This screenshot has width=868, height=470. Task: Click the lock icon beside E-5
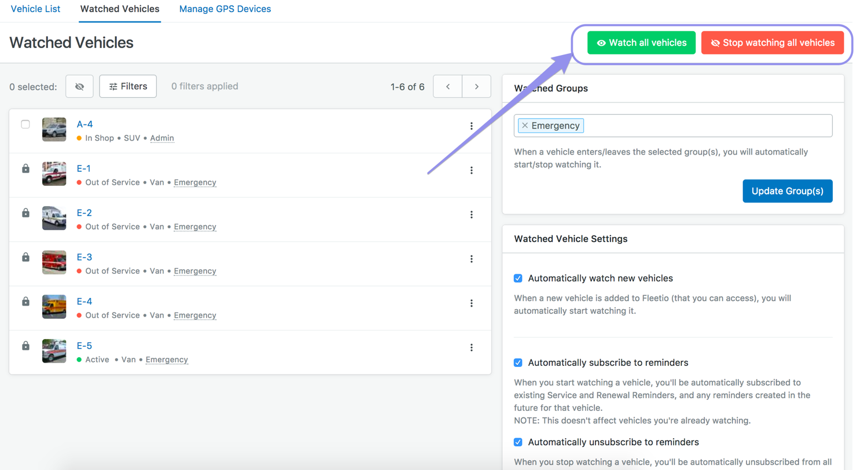(25, 346)
